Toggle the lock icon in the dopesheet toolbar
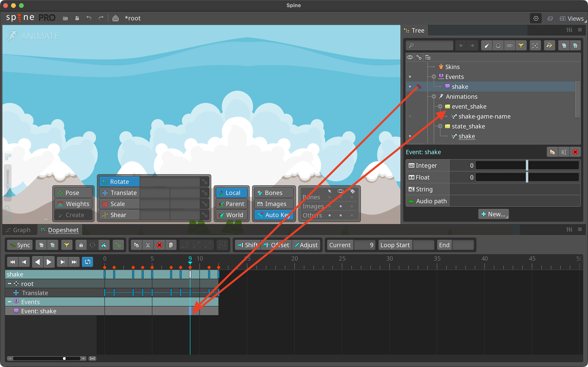Viewport: 588px width, 367px height. (81, 245)
